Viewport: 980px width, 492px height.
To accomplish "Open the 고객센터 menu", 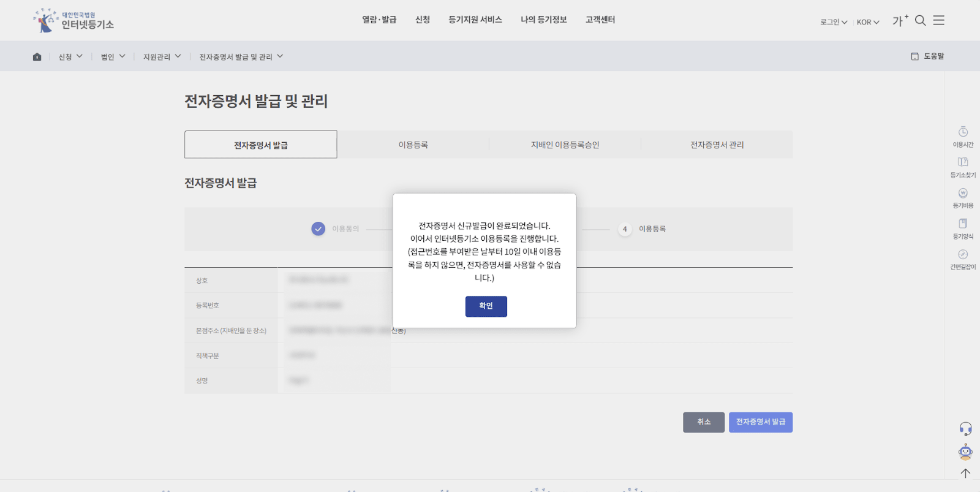I will pyautogui.click(x=600, y=20).
